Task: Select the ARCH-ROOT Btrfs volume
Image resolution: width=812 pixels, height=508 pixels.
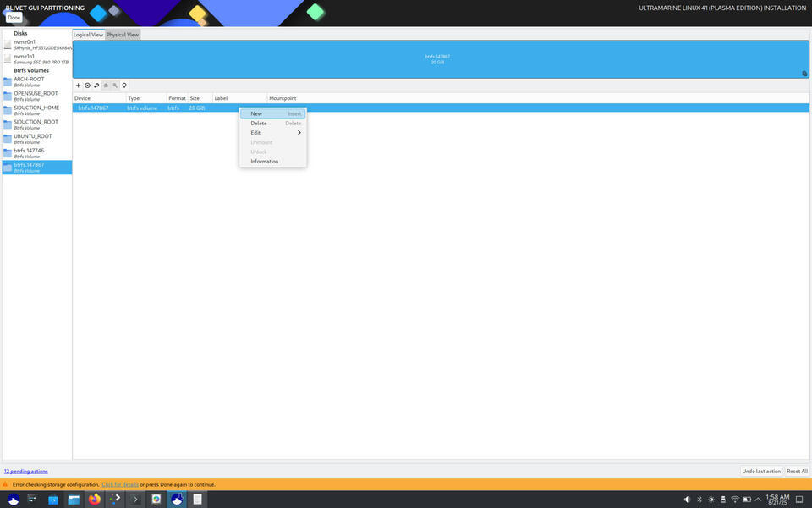Action: [x=37, y=82]
